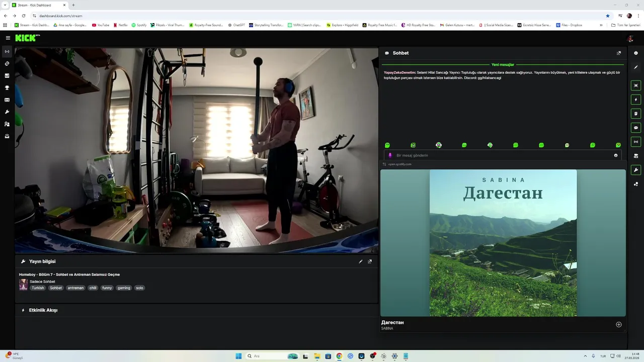This screenshot has height=362, width=644.
Task: Switch to the Stream - Kick Dashboard tab
Action: click(x=39, y=5)
